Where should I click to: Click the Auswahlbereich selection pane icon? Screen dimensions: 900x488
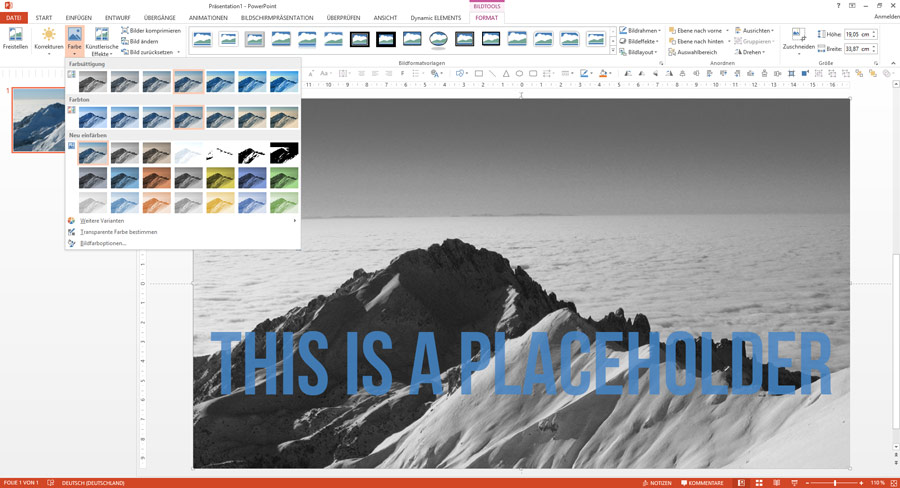coord(672,52)
